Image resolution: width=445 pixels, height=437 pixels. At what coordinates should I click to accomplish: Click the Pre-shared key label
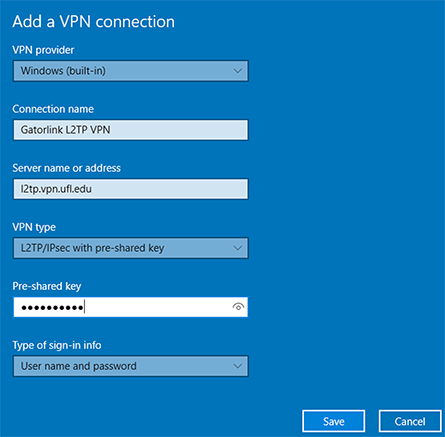click(47, 286)
